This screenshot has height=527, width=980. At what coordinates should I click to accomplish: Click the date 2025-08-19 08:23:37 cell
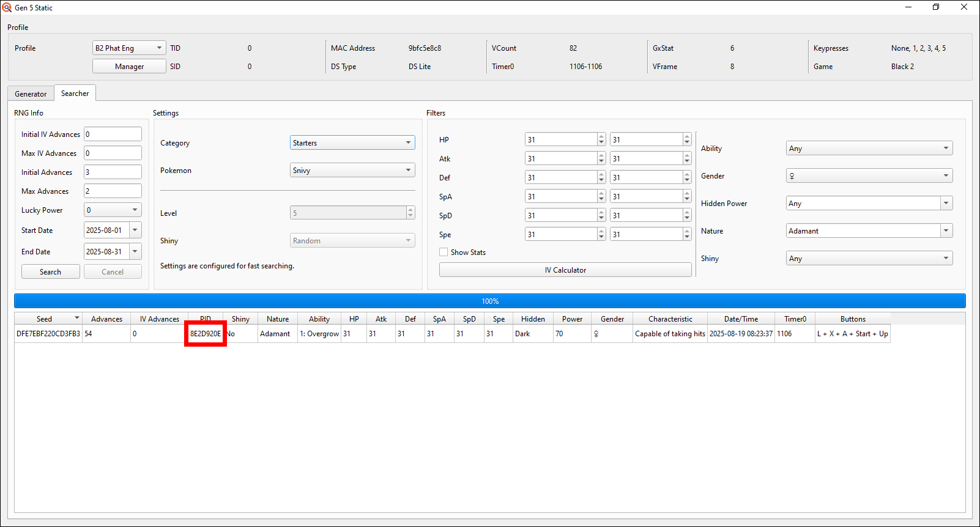(741, 333)
